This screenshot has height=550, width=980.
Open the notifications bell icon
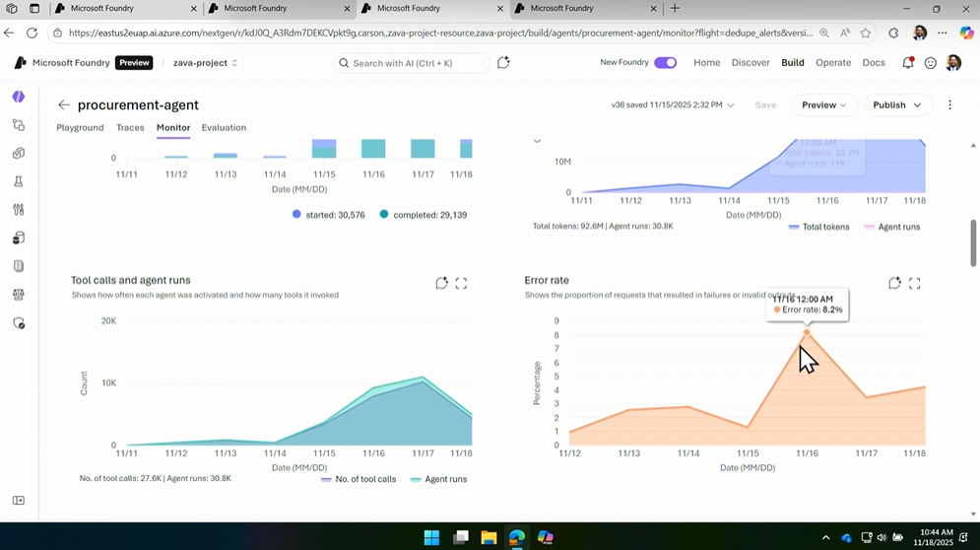pos(907,63)
